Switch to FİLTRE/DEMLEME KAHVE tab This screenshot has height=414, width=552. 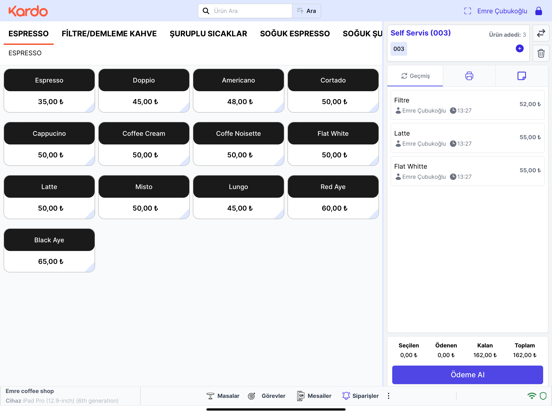point(109,33)
